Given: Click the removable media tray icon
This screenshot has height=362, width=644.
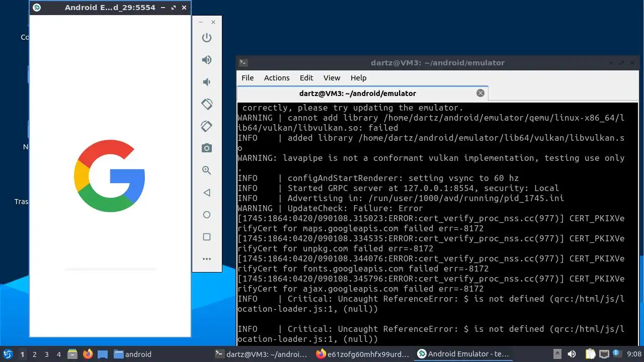Looking at the screenshot, I should (557, 354).
